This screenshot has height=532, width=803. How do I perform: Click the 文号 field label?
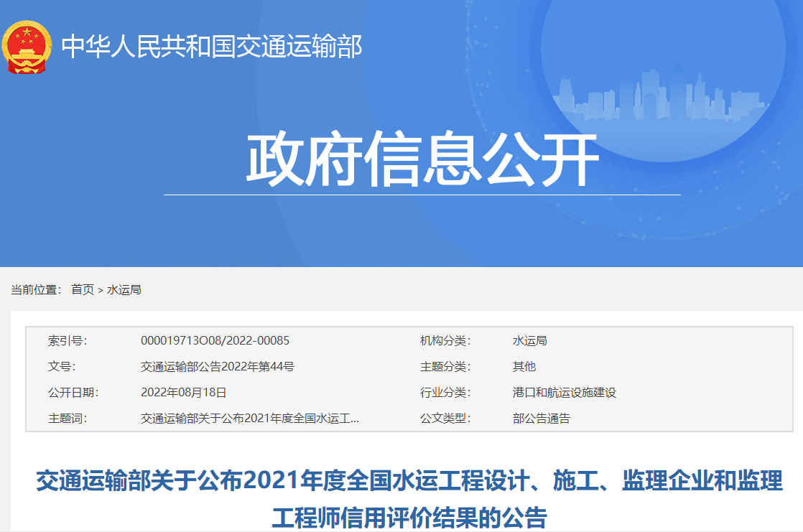click(61, 366)
